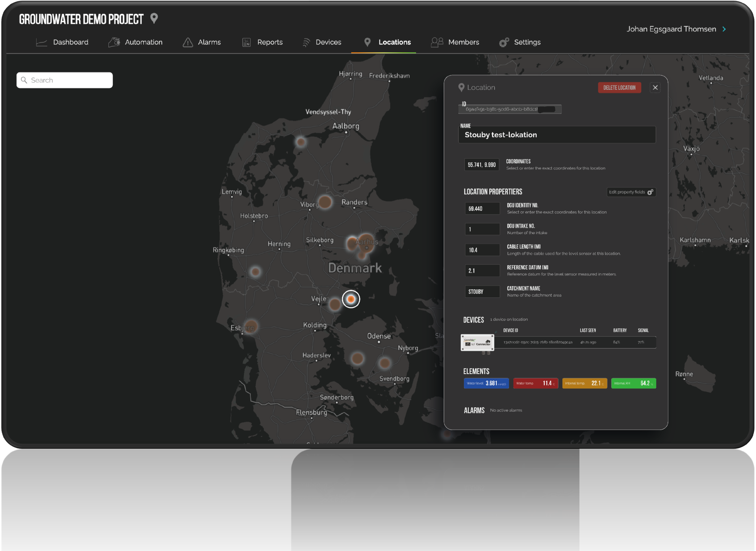The width and height of the screenshot is (756, 551).
Task: Open the Water temp 11.4 element
Action: pyautogui.click(x=536, y=384)
